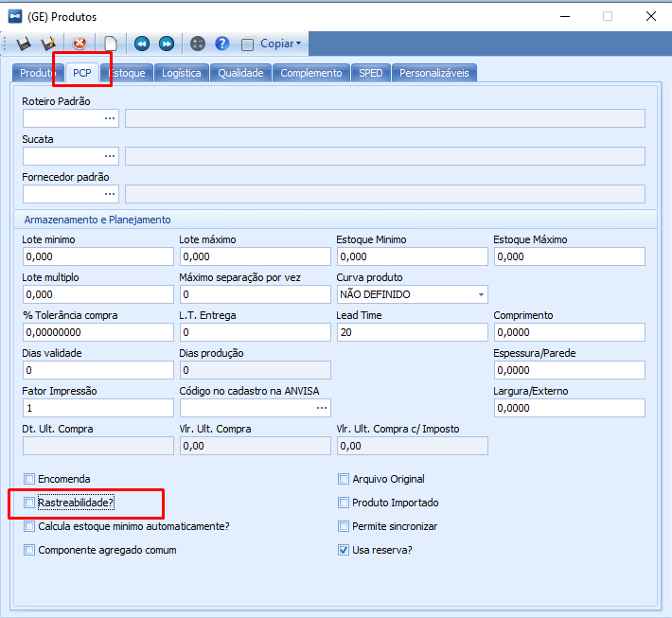Go to next record with blue arrow
Screen dimensions: 672x618
click(x=167, y=44)
